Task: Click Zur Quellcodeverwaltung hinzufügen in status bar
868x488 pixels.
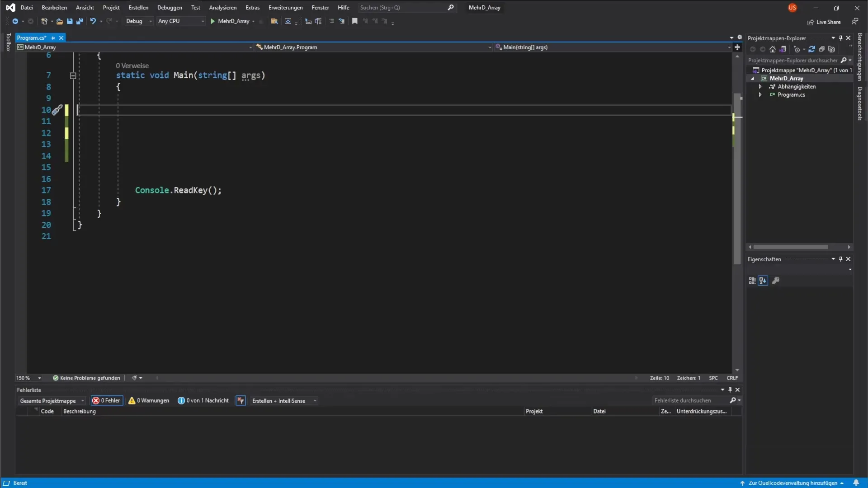Action: pos(792,483)
